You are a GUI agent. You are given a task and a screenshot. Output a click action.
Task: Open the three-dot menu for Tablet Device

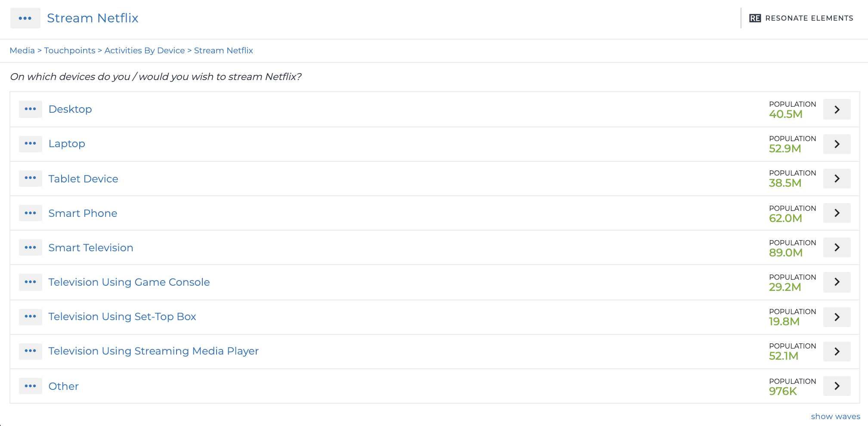click(31, 178)
